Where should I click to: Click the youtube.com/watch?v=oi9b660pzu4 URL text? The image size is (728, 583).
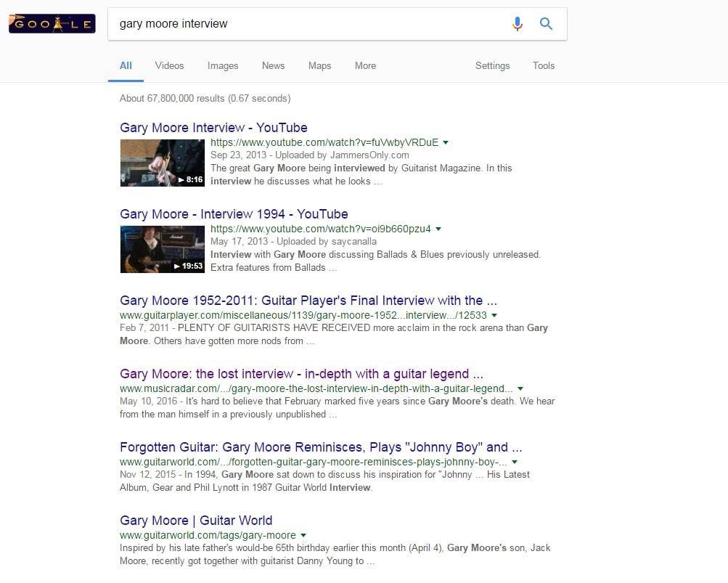click(321, 229)
